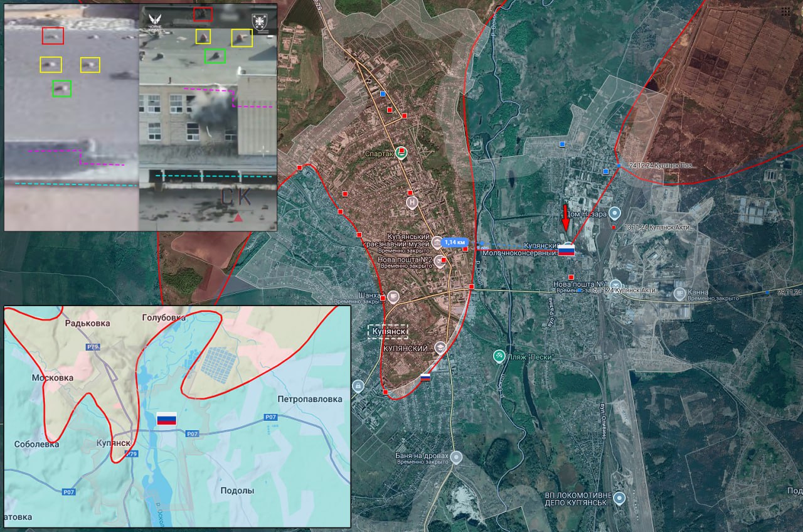
Task: Click the green Спартак stadium marker
Action: point(401,152)
